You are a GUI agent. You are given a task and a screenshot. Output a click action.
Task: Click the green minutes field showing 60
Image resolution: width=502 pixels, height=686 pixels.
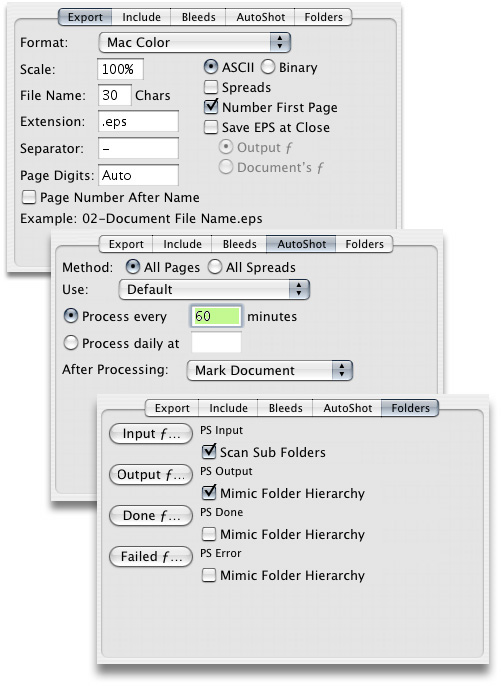(216, 316)
